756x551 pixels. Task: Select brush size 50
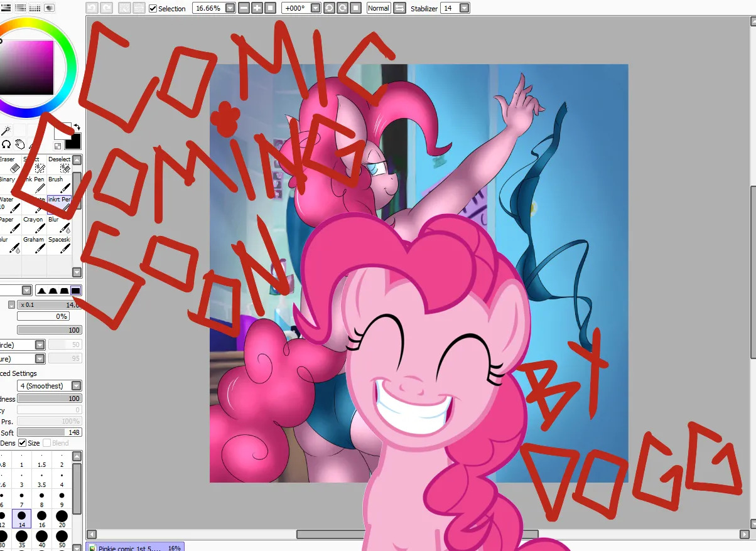pyautogui.click(x=62, y=538)
